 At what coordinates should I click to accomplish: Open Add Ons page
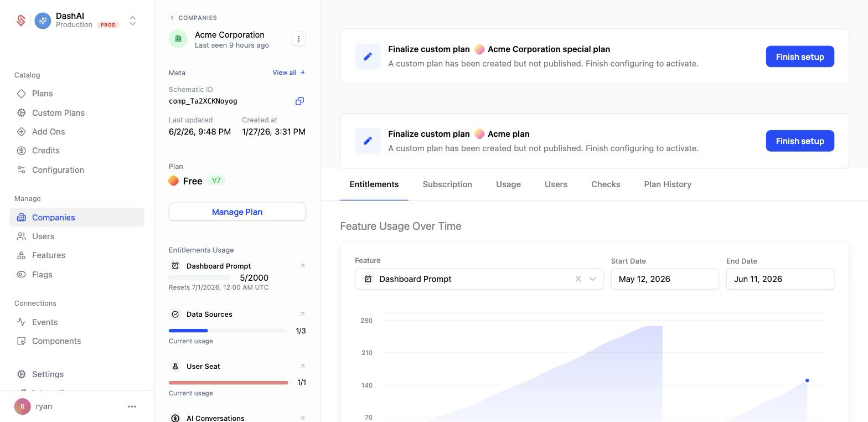pyautogui.click(x=48, y=132)
